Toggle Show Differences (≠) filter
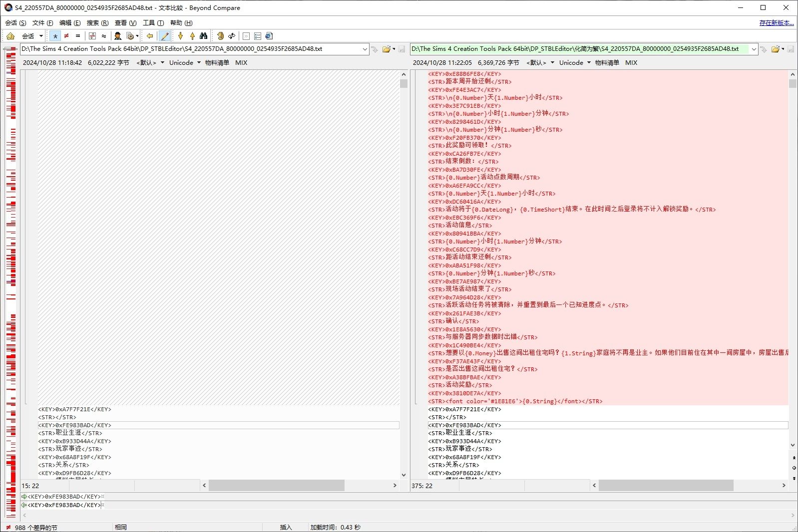The height and width of the screenshot is (532, 798). pyautogui.click(x=66, y=36)
